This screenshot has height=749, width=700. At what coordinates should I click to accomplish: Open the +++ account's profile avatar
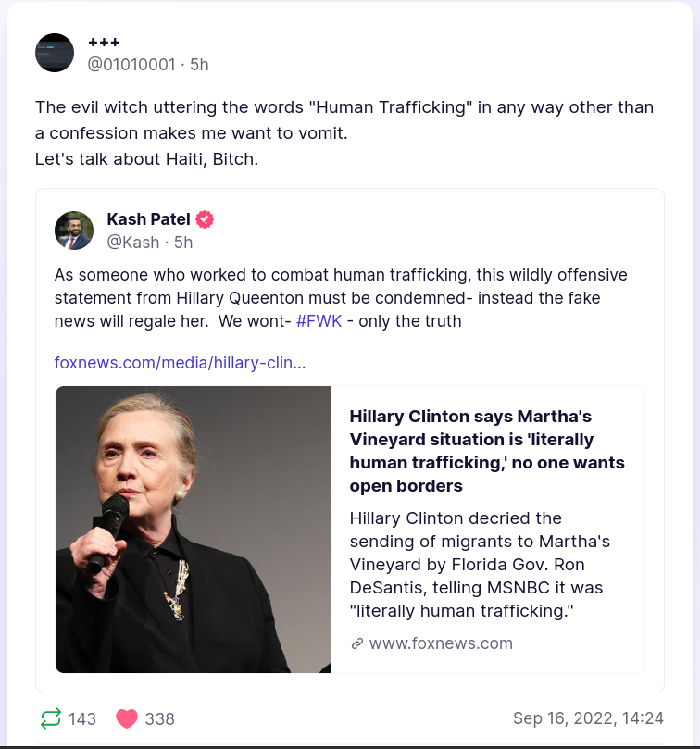55,53
